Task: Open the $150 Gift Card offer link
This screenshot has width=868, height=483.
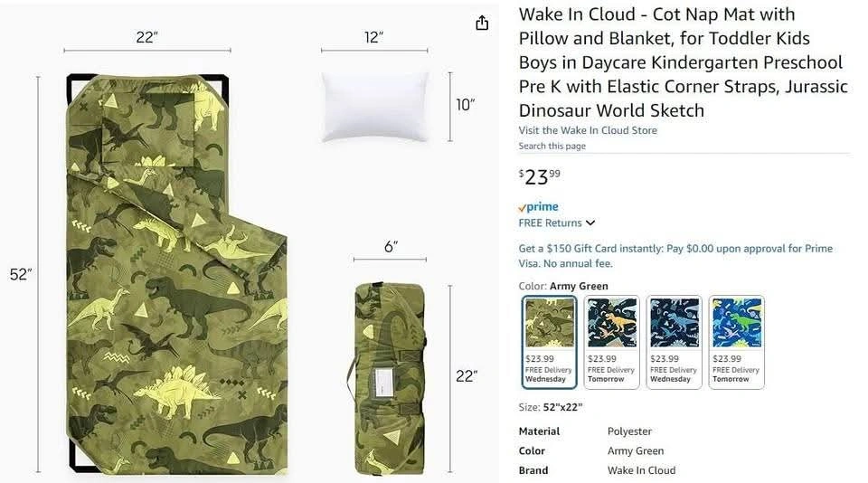Action: (x=675, y=256)
